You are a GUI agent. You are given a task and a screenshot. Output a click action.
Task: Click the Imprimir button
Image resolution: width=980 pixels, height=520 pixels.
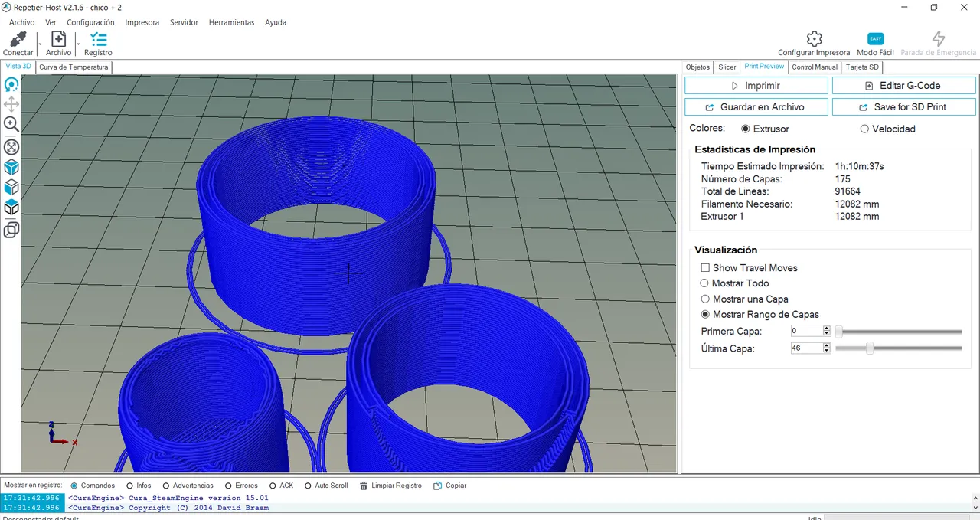756,86
